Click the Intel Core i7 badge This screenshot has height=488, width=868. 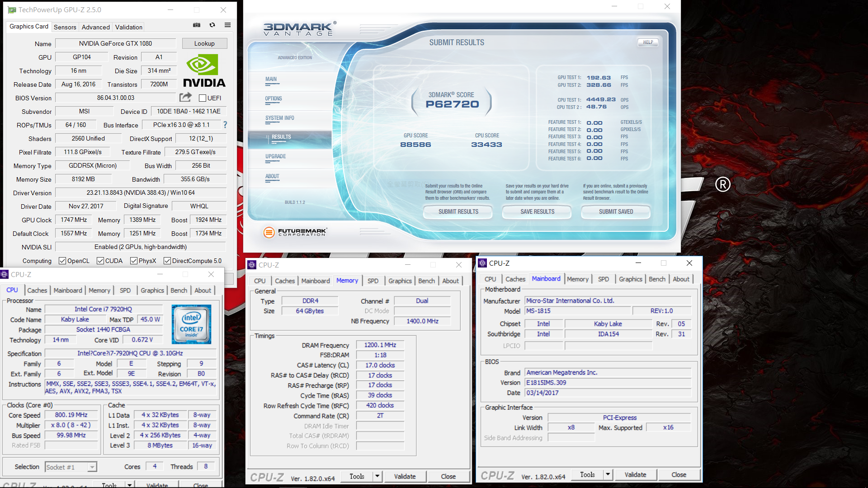tap(191, 324)
